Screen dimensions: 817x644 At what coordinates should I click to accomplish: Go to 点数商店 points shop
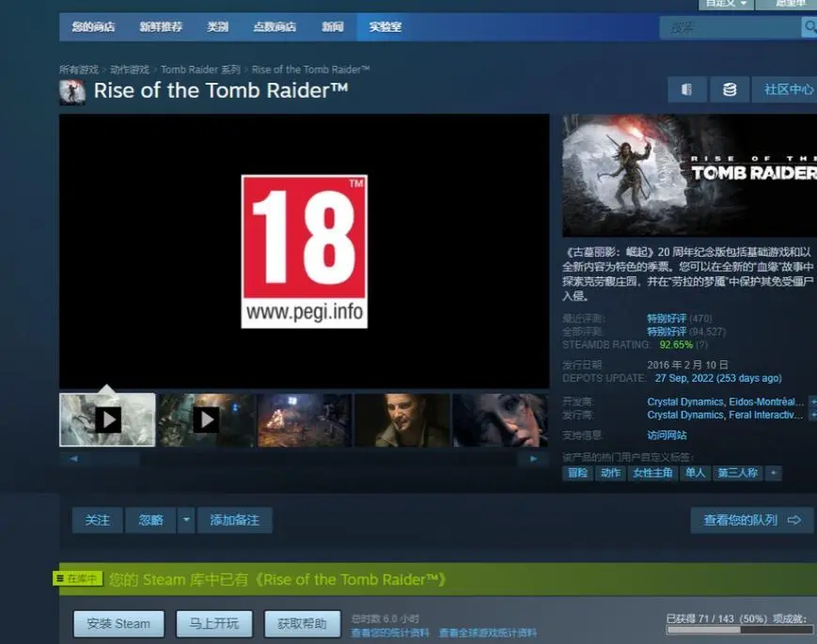[275, 27]
